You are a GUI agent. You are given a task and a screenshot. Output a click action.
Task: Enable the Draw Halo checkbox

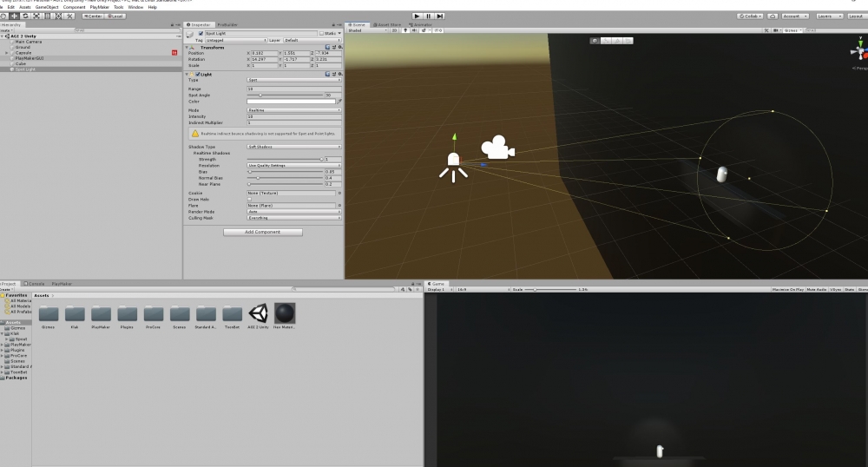tap(249, 199)
